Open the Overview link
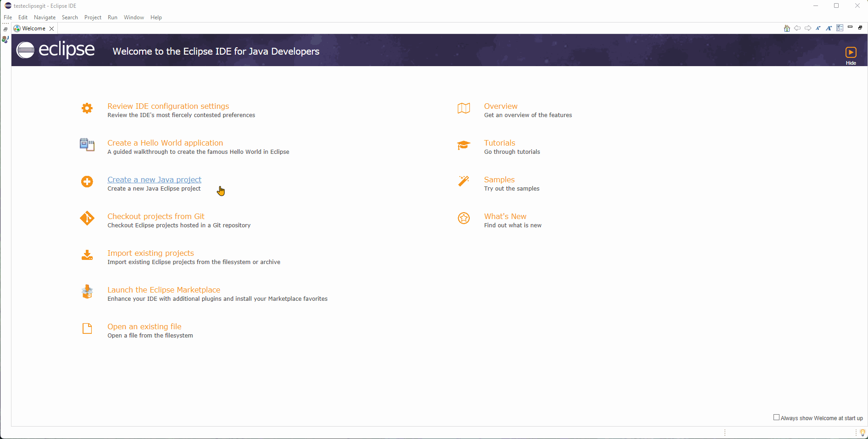 pyautogui.click(x=501, y=106)
